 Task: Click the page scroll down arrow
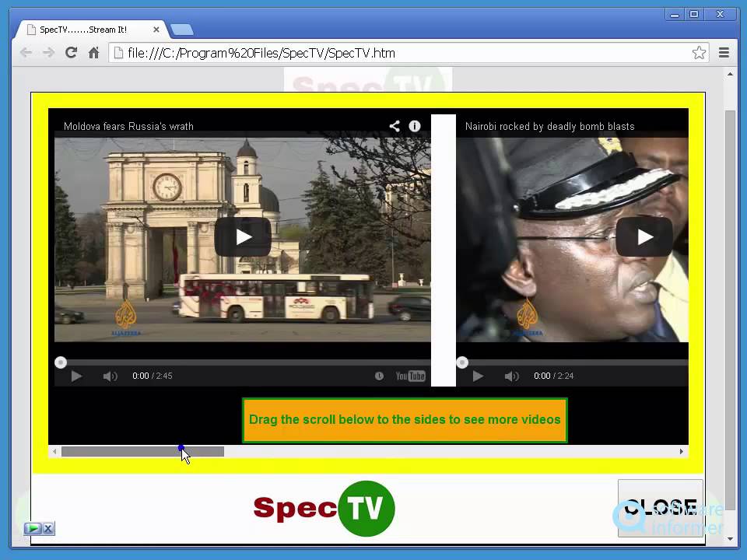pos(730,539)
